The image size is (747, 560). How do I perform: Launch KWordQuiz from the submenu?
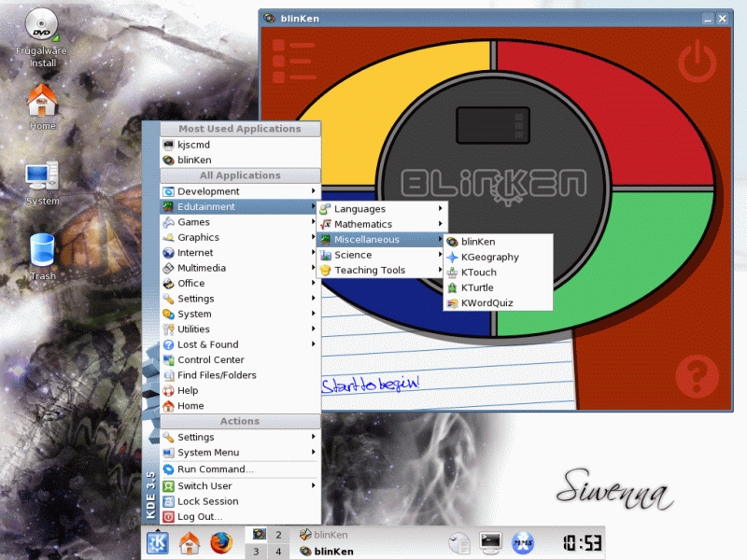(x=499, y=302)
